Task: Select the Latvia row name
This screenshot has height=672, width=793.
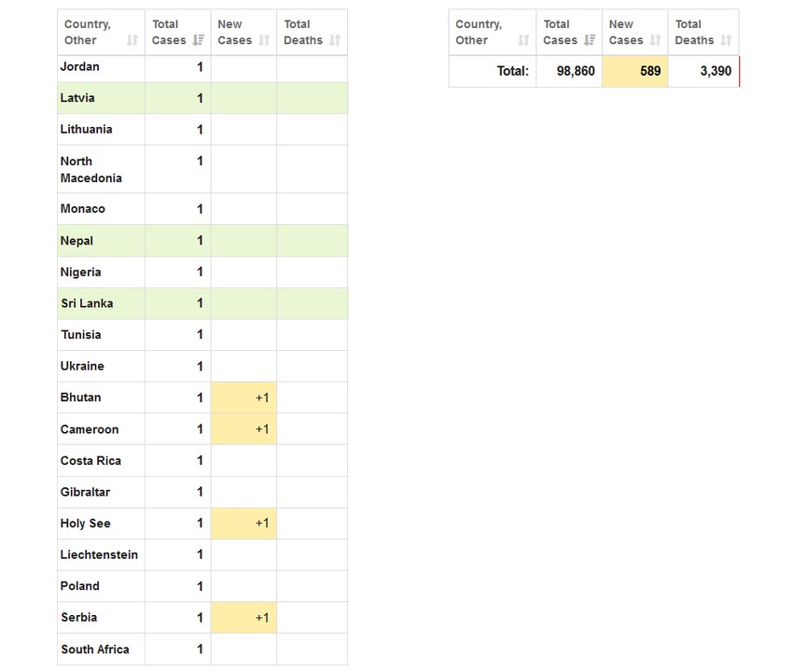Action: tap(77, 98)
